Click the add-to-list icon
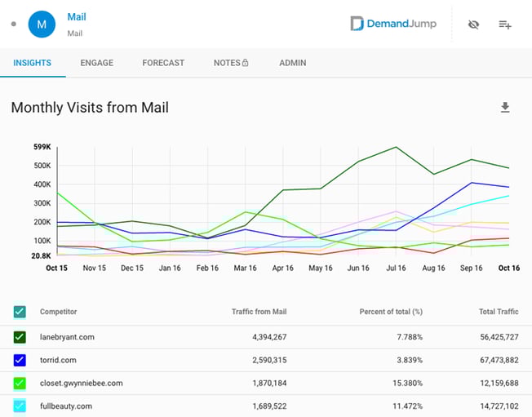The width and height of the screenshot is (532, 417). click(505, 24)
